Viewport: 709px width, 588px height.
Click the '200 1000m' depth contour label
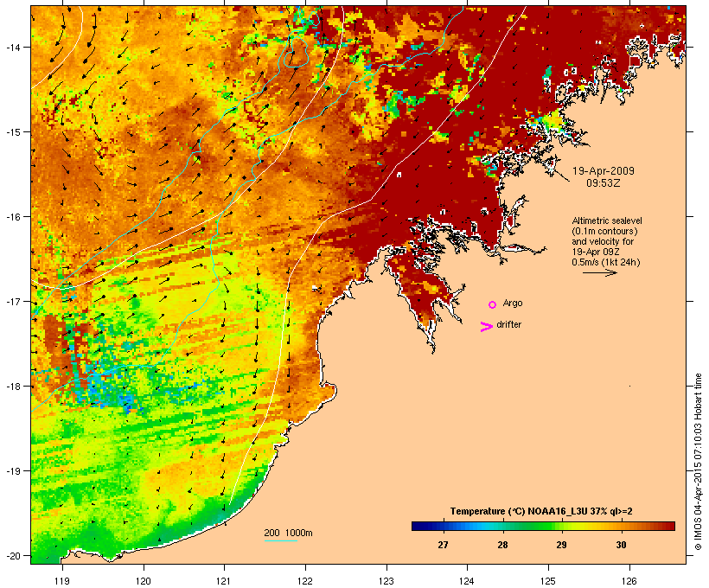tap(288, 533)
